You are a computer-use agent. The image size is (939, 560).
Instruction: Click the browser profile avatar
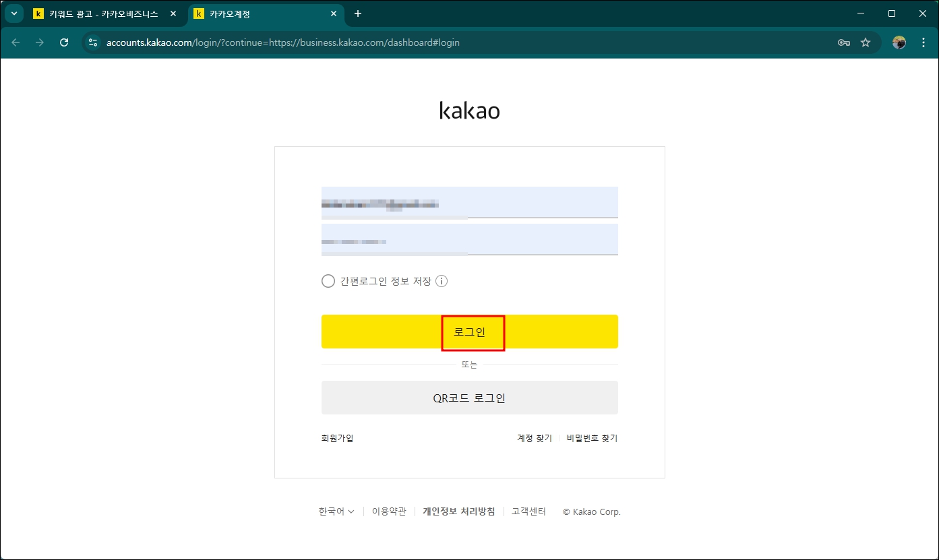899,42
